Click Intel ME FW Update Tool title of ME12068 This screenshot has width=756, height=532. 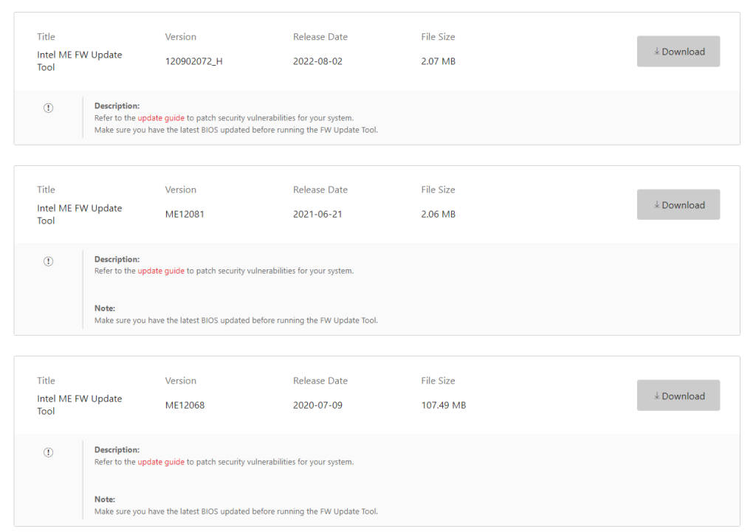click(x=79, y=404)
